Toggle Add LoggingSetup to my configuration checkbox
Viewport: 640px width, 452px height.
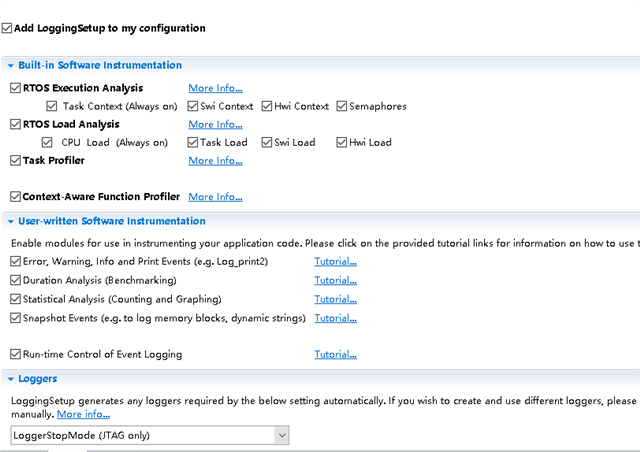[8, 28]
